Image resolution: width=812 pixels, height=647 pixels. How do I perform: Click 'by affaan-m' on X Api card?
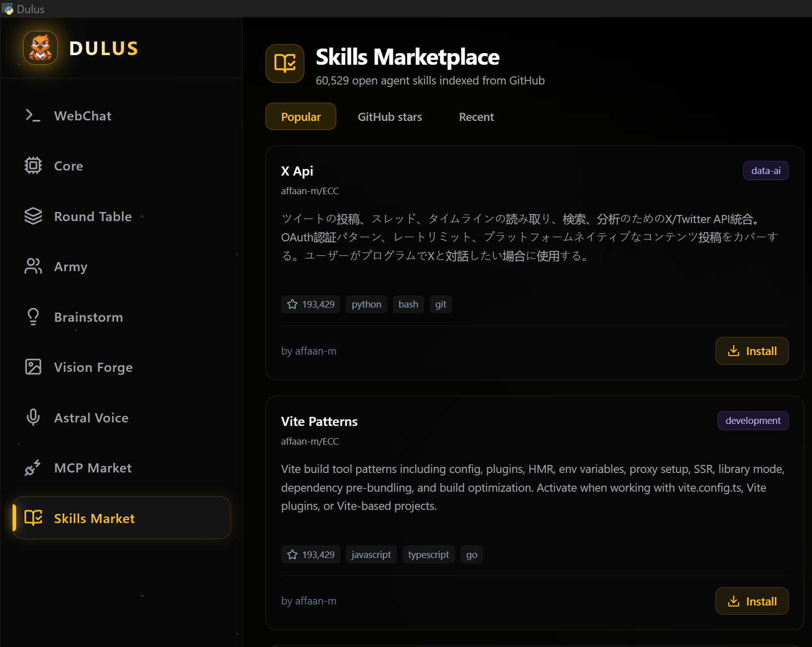pos(308,351)
